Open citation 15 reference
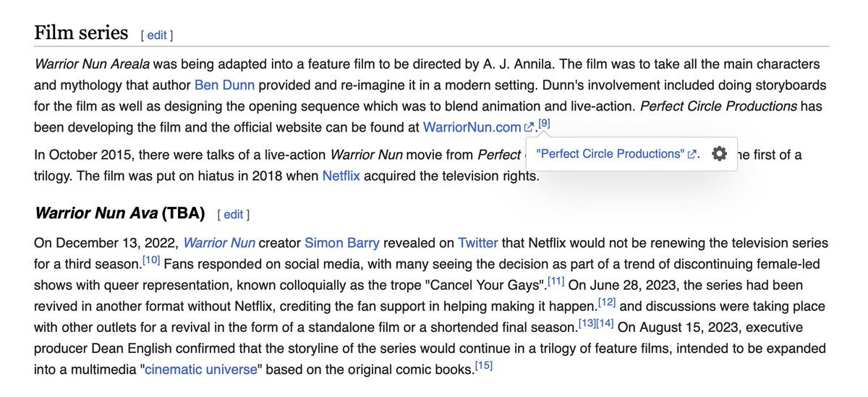This screenshot has width=868, height=397. point(484,365)
